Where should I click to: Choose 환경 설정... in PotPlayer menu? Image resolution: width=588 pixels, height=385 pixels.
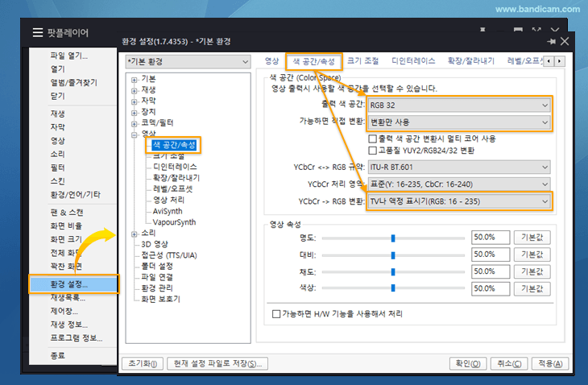(74, 284)
